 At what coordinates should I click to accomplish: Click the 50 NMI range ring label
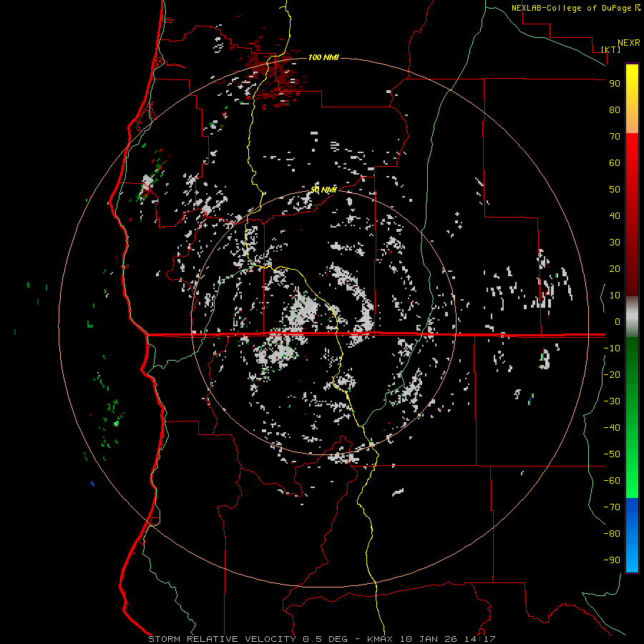[x=323, y=190]
